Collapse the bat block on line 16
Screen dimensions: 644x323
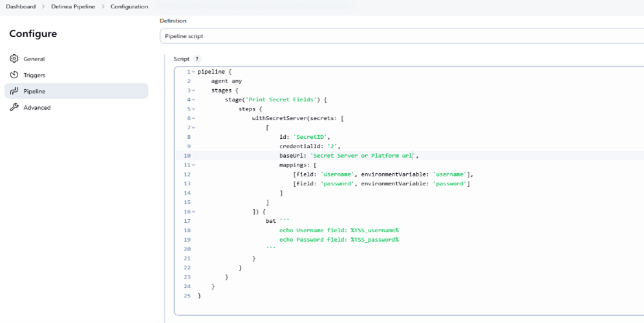[193, 211]
